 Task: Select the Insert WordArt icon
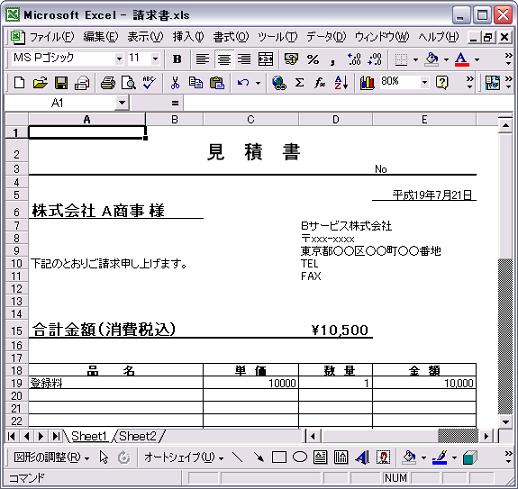tap(362, 457)
